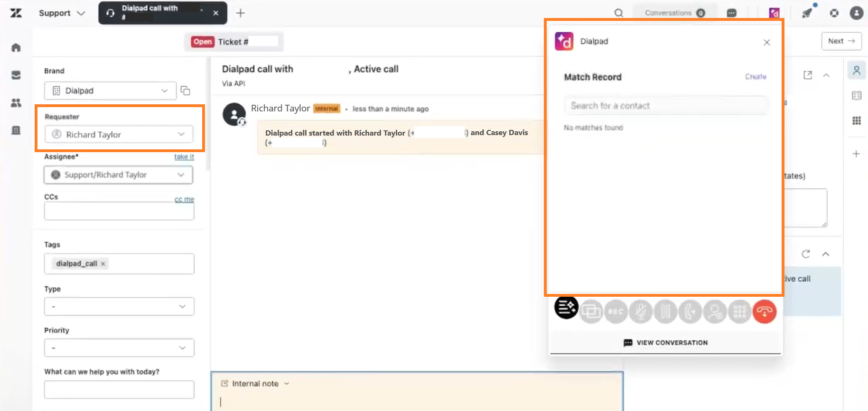Viewport: 868px width, 411px height.
Task: Click the Tags input field
Action: point(119,264)
